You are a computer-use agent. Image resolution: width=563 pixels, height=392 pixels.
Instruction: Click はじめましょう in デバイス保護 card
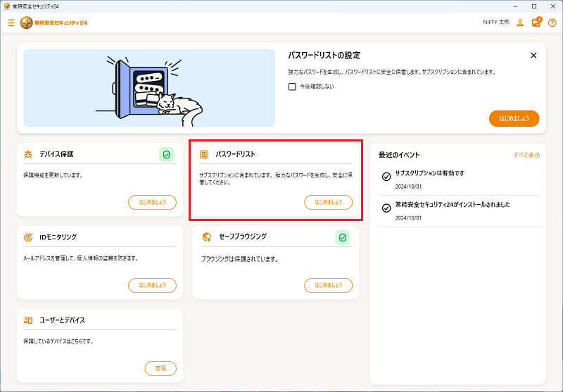[152, 203]
